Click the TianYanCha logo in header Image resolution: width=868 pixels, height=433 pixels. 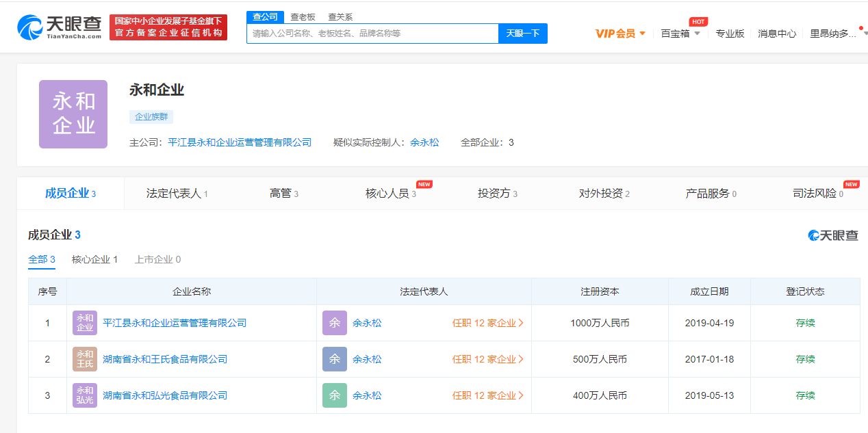[x=59, y=27]
